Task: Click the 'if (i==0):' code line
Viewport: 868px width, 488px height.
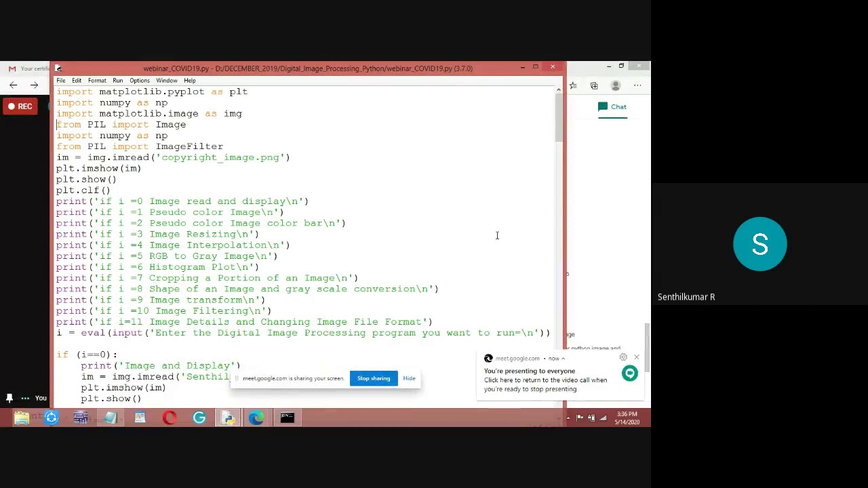Action: coord(87,354)
